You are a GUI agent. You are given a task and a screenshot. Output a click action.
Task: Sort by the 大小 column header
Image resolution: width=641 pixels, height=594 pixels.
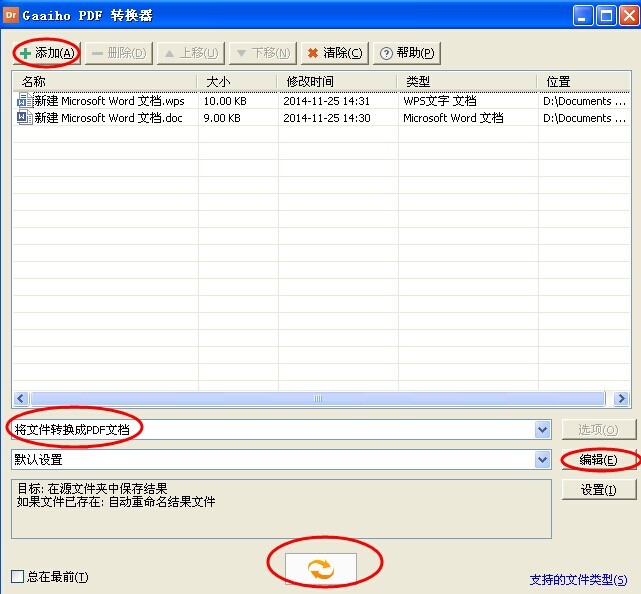click(237, 81)
